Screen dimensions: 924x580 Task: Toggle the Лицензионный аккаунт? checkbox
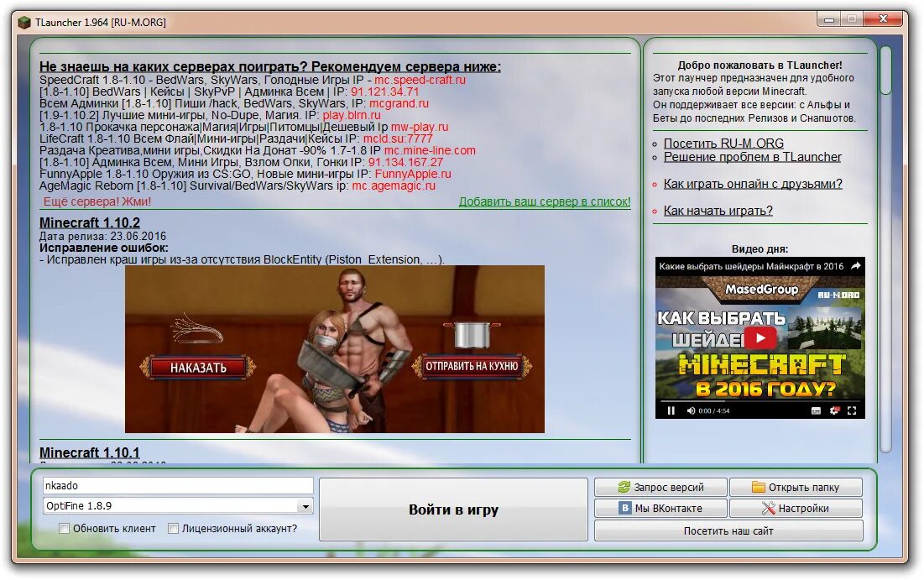pyautogui.click(x=173, y=529)
